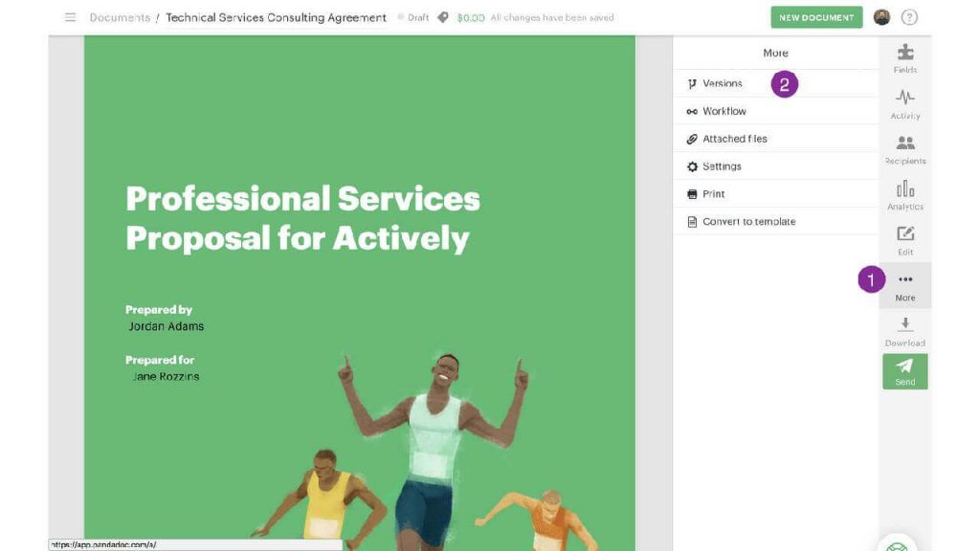The height and width of the screenshot is (551, 980).
Task: Open the Recipients panel icon
Action: (905, 143)
